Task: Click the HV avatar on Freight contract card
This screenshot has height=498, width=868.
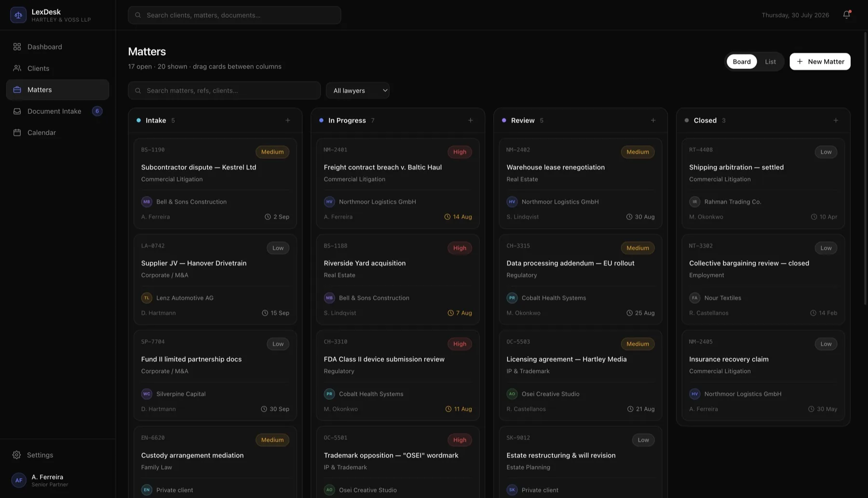Action: point(329,202)
